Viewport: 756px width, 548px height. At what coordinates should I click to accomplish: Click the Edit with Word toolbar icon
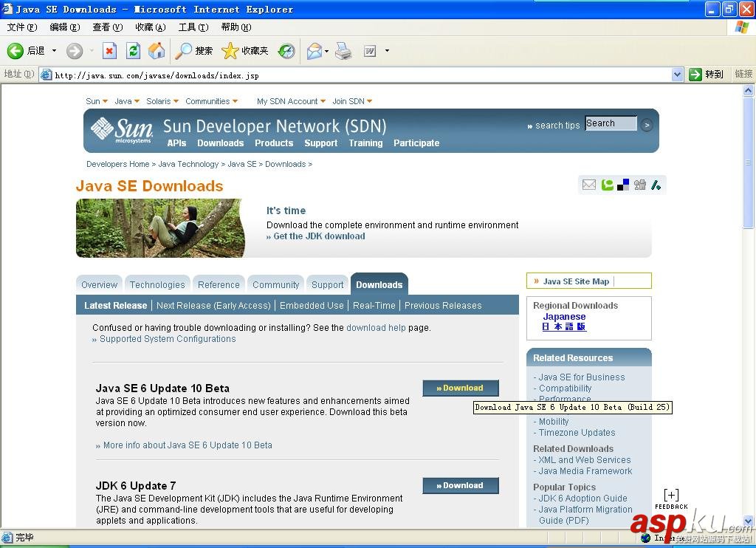click(370, 51)
